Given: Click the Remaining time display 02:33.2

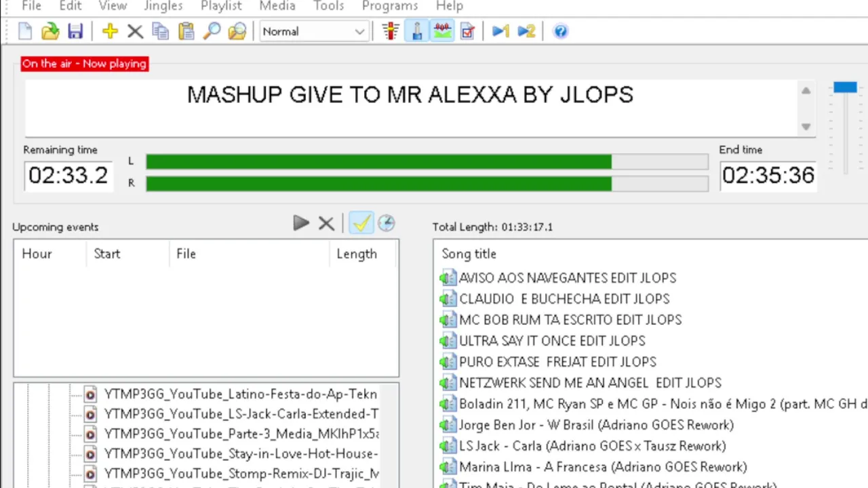Looking at the screenshot, I should click(68, 176).
